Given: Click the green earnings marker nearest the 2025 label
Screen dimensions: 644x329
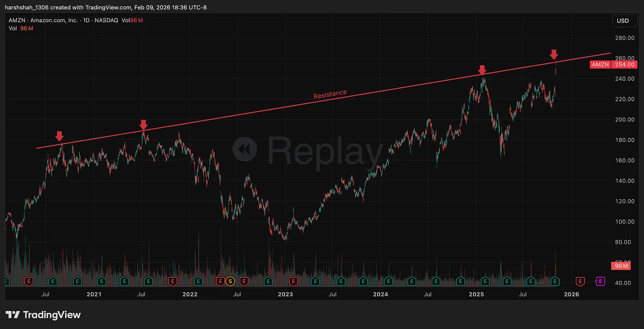Looking at the screenshot, I should coord(484,280).
